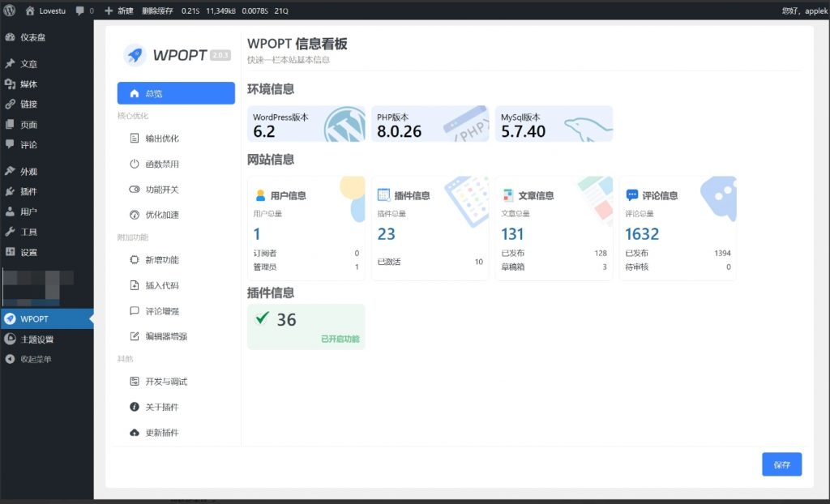
Task: Select the 总览 overview tab
Action: pyautogui.click(x=176, y=93)
